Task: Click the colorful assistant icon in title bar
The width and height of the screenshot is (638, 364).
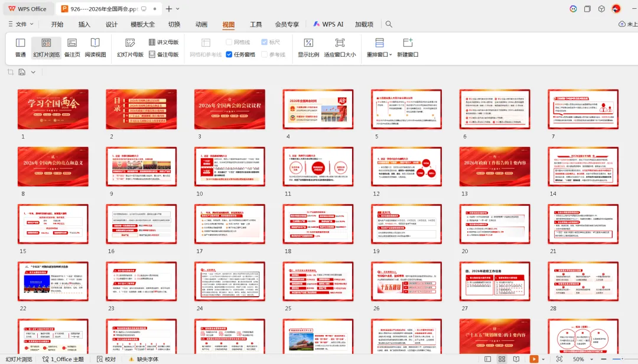Action: pyautogui.click(x=573, y=8)
